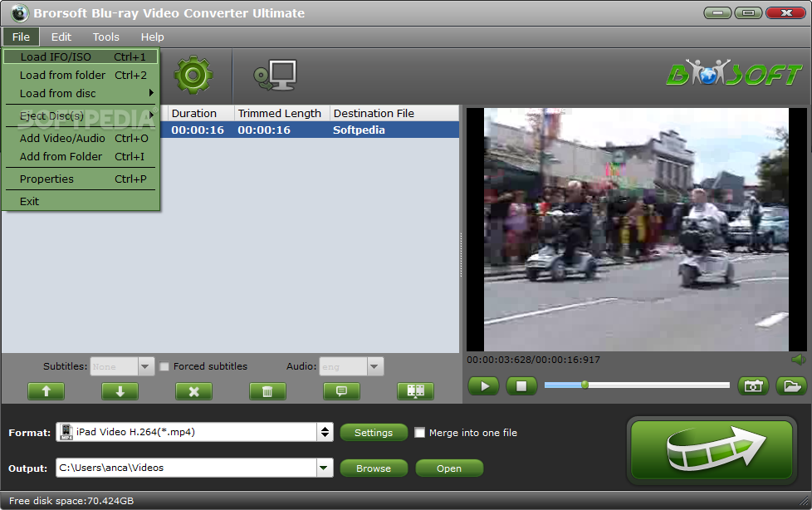
Task: Click the playback seek slider handle
Action: pos(585,385)
